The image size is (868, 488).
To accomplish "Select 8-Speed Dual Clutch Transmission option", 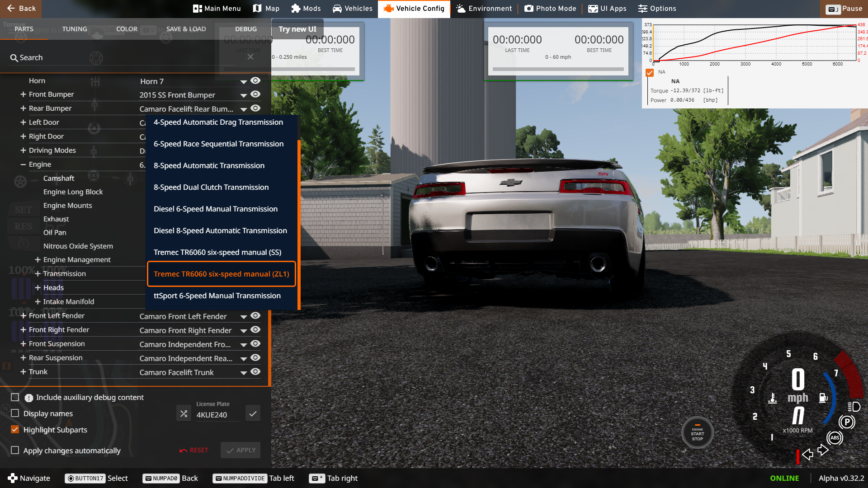I will click(x=211, y=187).
